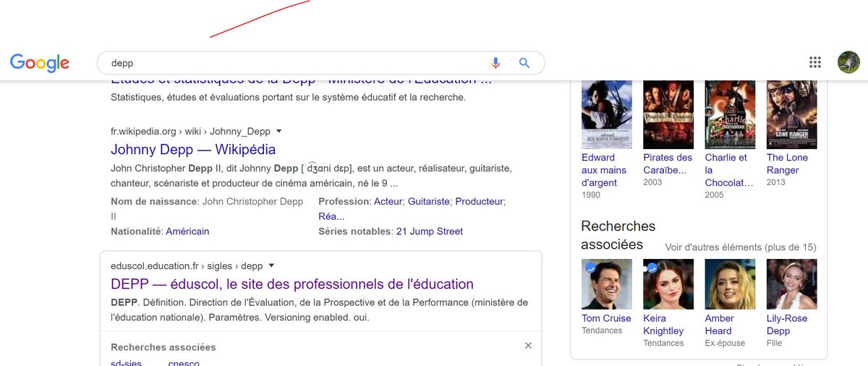Screen dimensions: 868x366
Task: Follow the Producteur profession link
Action: click(x=480, y=201)
